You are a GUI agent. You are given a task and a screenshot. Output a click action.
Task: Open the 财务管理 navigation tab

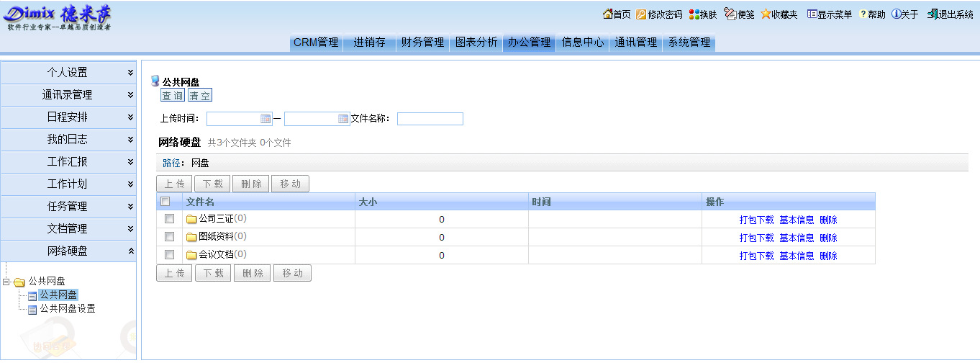(x=422, y=42)
